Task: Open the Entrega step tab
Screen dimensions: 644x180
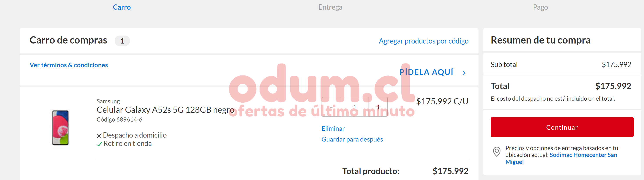Action: [x=330, y=7]
